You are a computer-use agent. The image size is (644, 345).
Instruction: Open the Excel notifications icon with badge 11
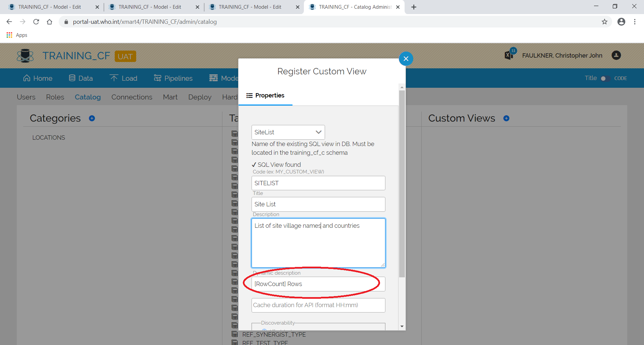tap(509, 55)
